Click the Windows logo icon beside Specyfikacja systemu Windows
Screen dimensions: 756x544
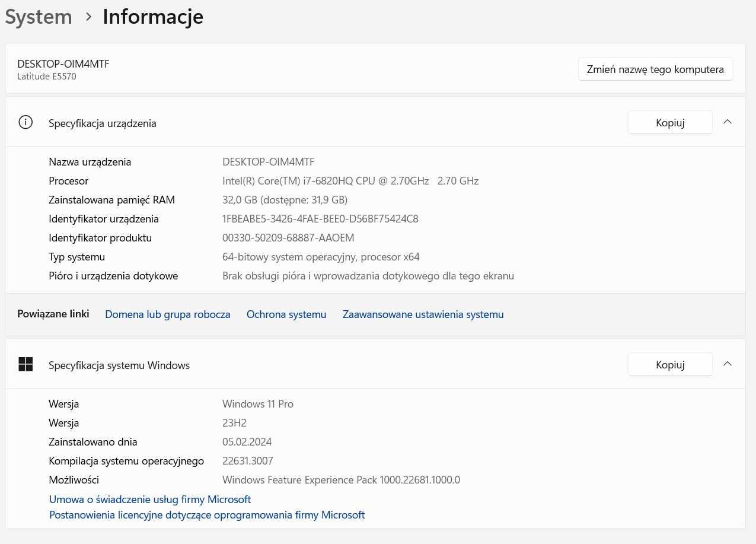(x=25, y=364)
